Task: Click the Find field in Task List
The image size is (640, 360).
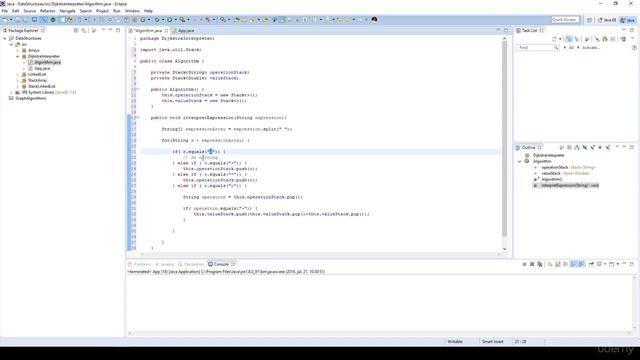Action: click(x=537, y=48)
